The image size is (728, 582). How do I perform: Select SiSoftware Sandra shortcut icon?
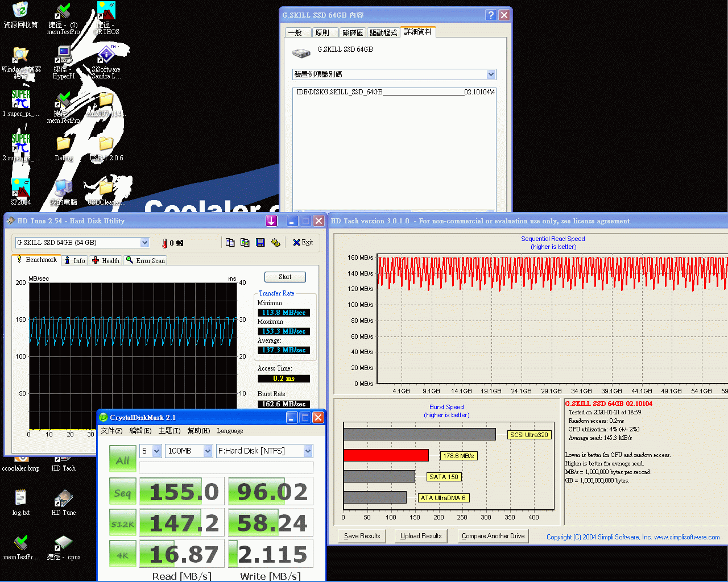click(106, 63)
